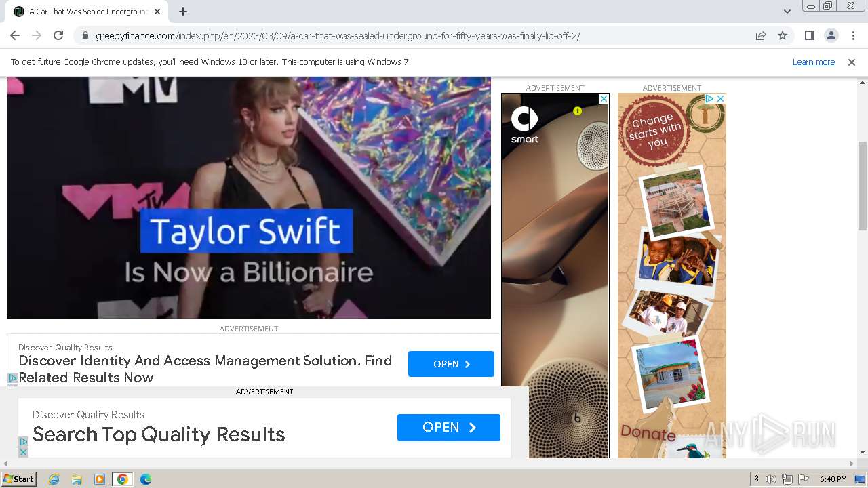Viewport: 868px width, 488px height.
Task: Click OPEN on the Identity Access Management ad
Action: (451, 364)
